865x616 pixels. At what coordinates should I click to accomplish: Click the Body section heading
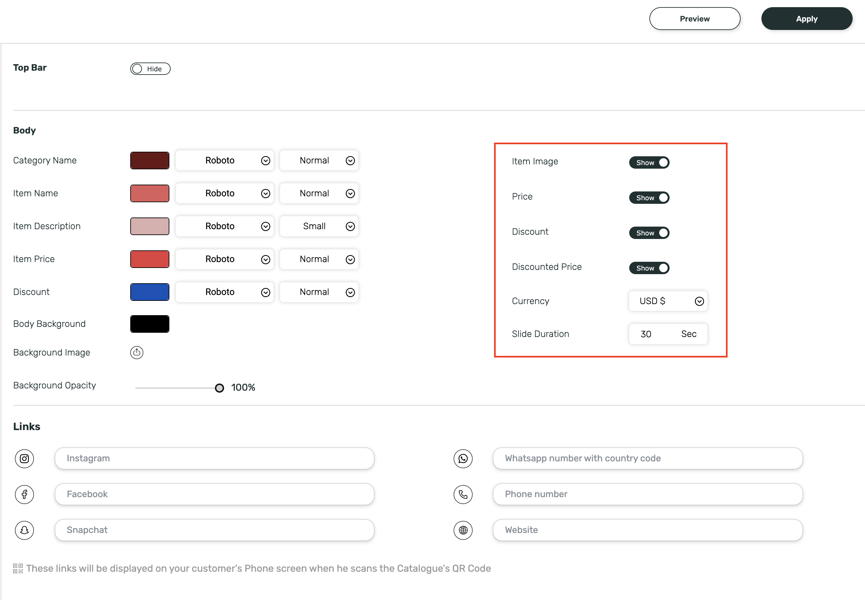pos(24,131)
